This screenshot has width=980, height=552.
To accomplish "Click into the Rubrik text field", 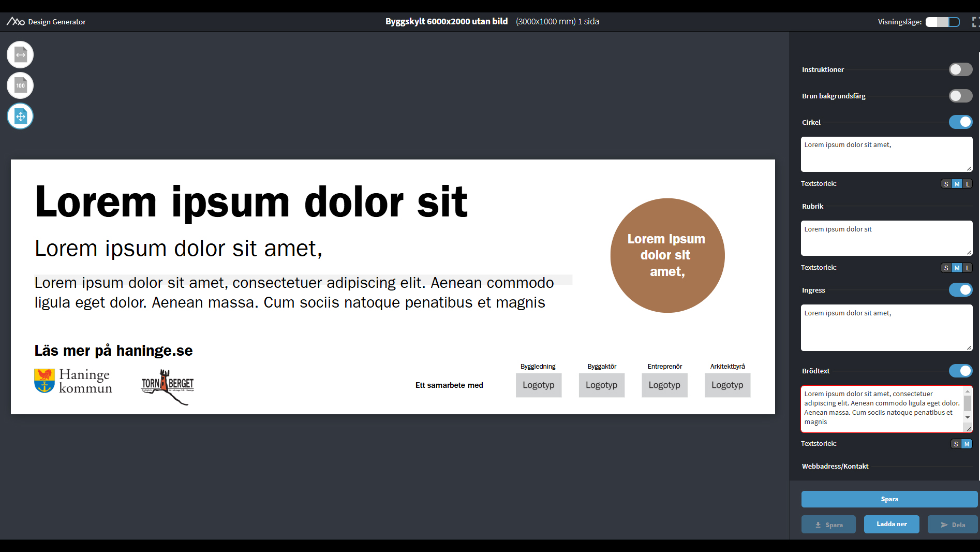I will tap(886, 238).
